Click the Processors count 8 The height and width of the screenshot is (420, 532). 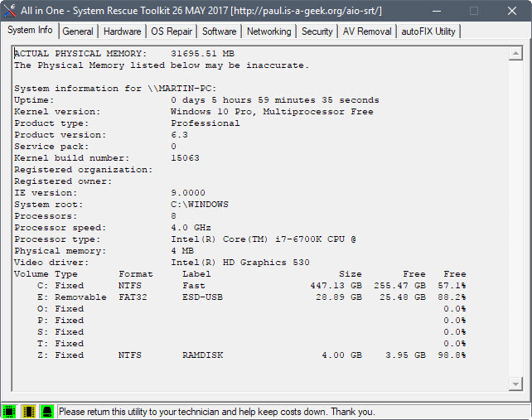[x=173, y=216]
